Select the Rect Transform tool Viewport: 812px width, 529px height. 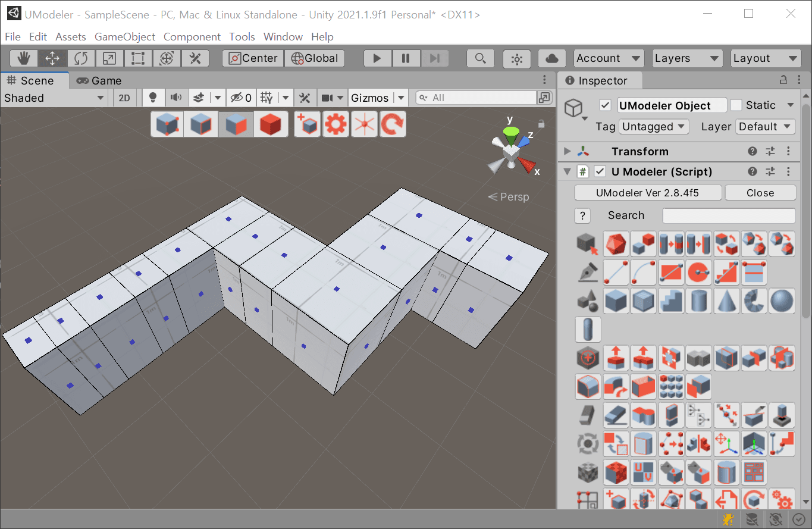click(x=138, y=58)
